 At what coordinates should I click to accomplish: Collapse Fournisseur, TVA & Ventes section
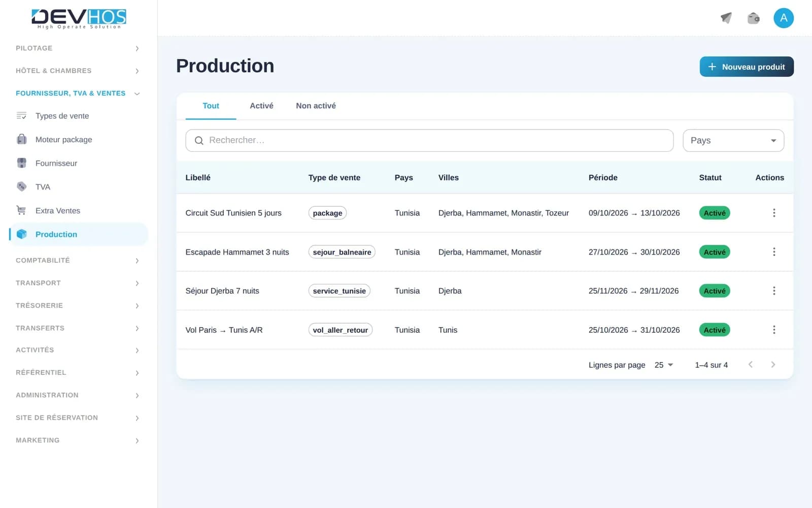[x=78, y=93]
